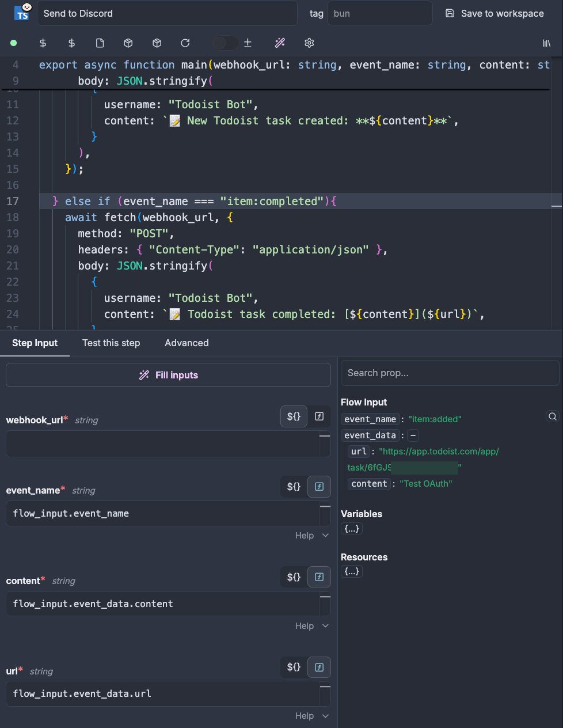Screen dimensions: 563x728
Task: Toggle the side panel with the library icon
Action: pyautogui.click(x=547, y=43)
